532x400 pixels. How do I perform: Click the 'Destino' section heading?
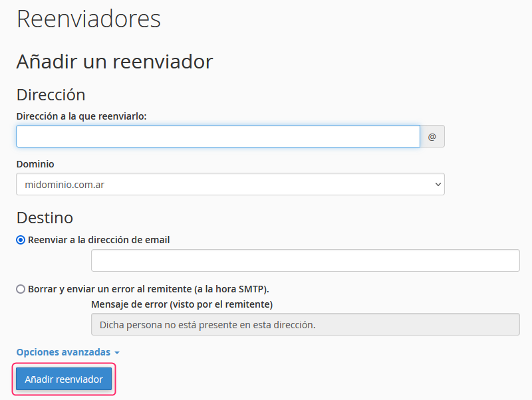45,217
